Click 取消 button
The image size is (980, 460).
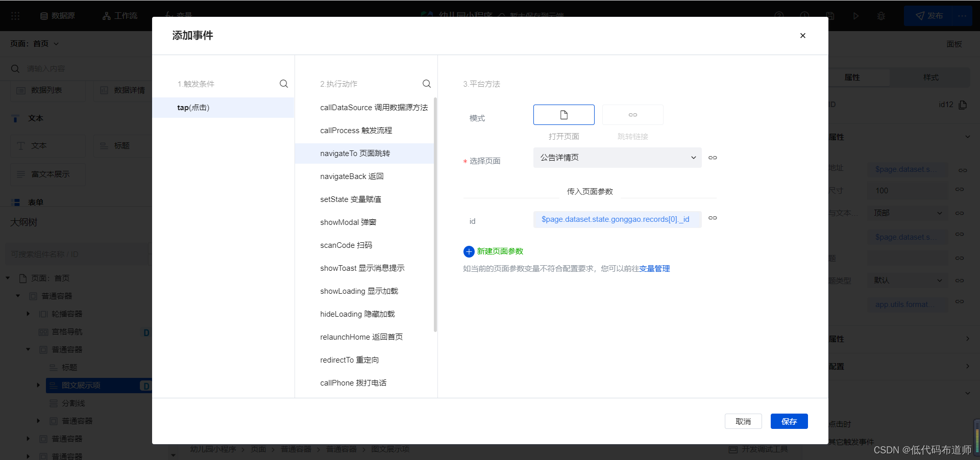point(743,421)
